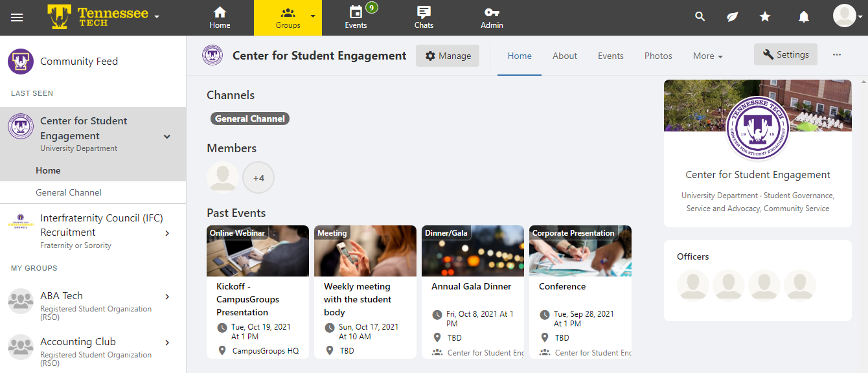This screenshot has width=868, height=373.
Task: Open the General Channel tag
Action: (250, 119)
